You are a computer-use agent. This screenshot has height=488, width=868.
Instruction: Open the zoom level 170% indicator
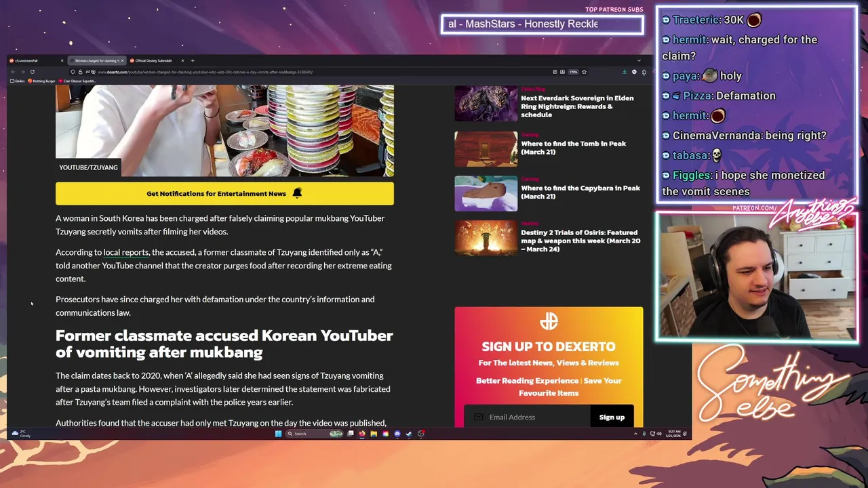573,72
